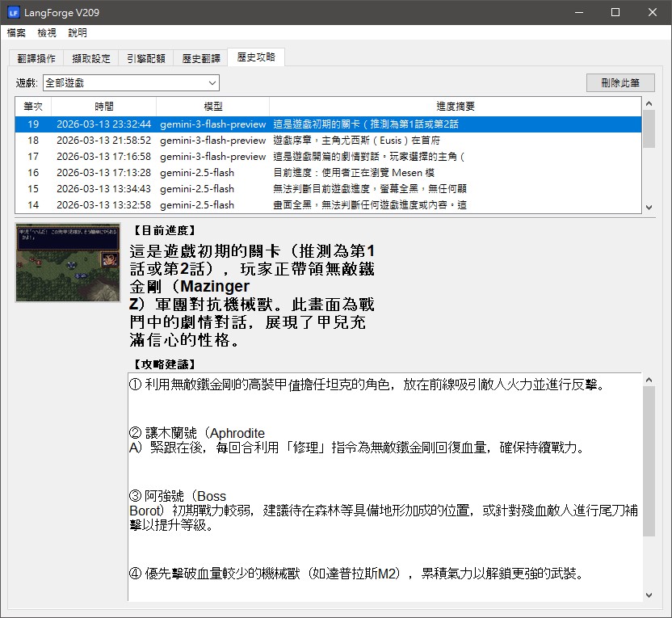Click the LF application icon in the title bar
The image size is (672, 618).
click(x=15, y=12)
